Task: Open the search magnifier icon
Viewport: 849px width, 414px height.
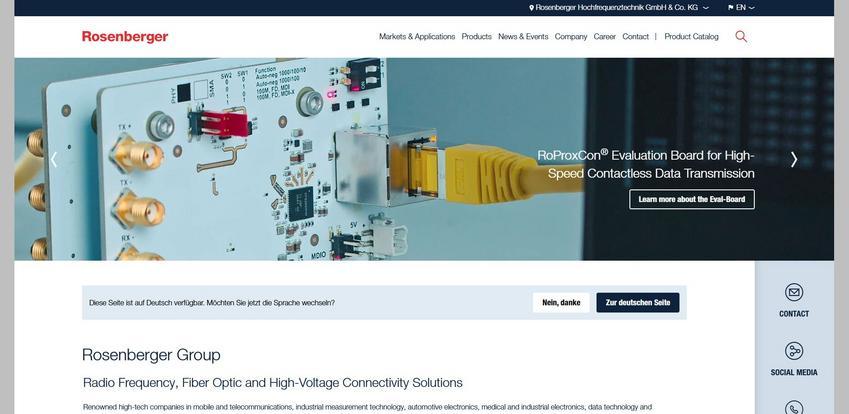Action: (741, 36)
